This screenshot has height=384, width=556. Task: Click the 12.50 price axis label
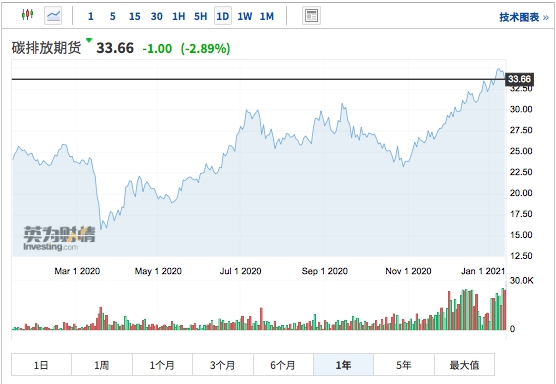click(521, 256)
